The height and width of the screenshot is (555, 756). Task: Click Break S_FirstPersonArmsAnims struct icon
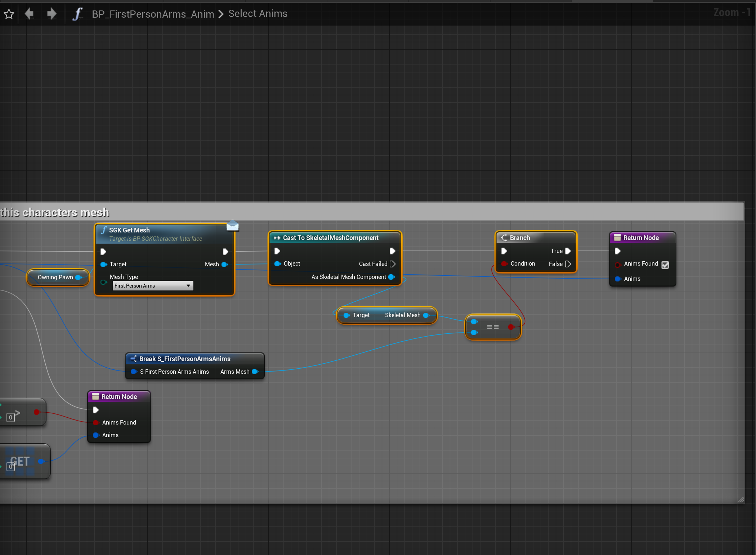point(133,359)
